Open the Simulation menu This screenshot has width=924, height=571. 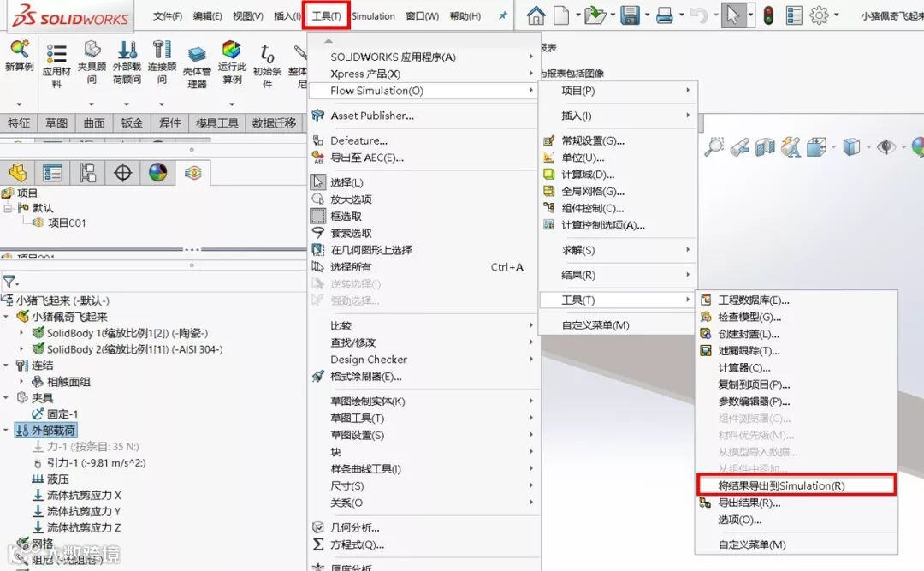pos(373,16)
